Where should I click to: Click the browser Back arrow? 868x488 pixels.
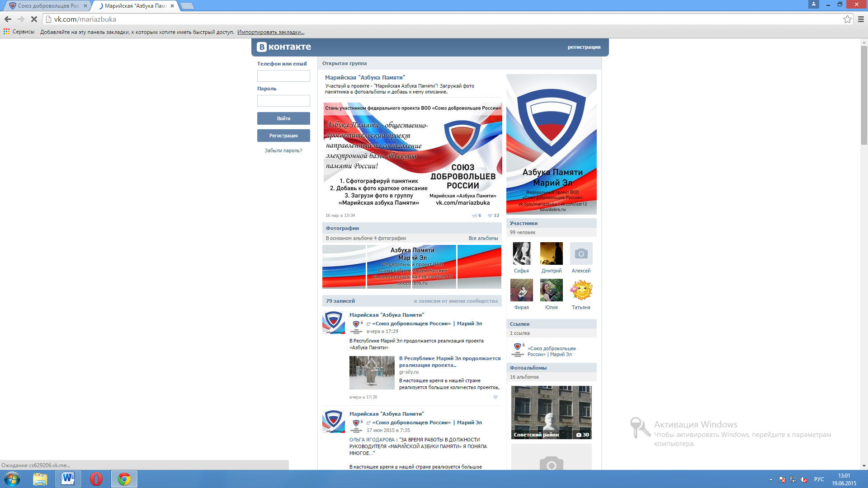tap(8, 19)
